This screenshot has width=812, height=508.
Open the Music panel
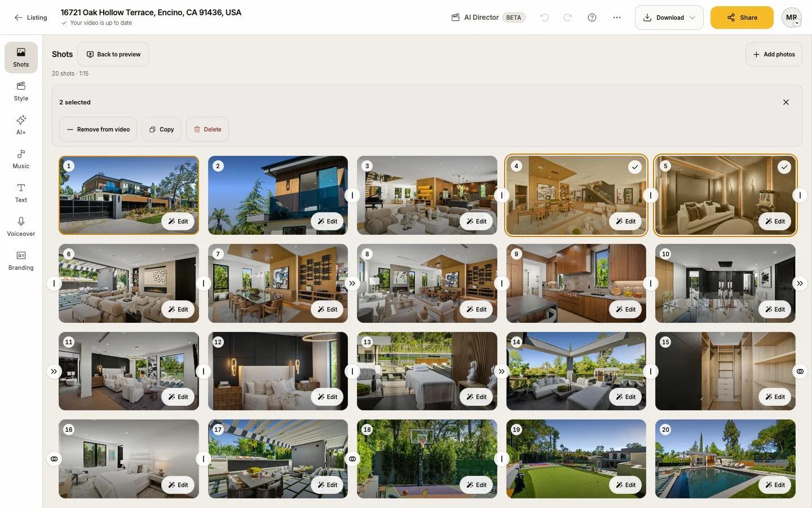pos(21,159)
